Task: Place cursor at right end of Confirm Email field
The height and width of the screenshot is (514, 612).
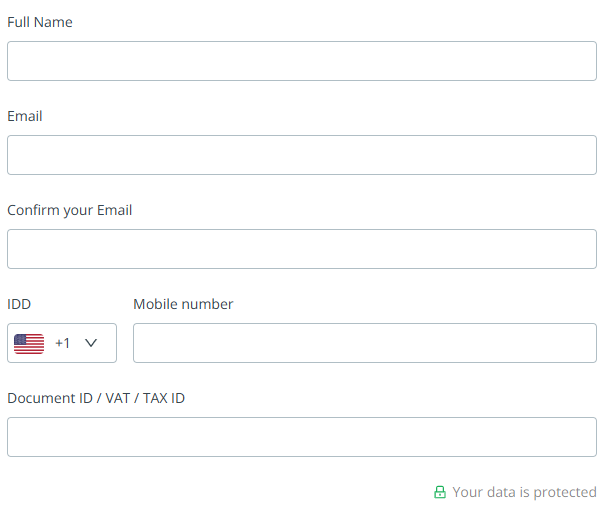Action: pyautogui.click(x=585, y=249)
